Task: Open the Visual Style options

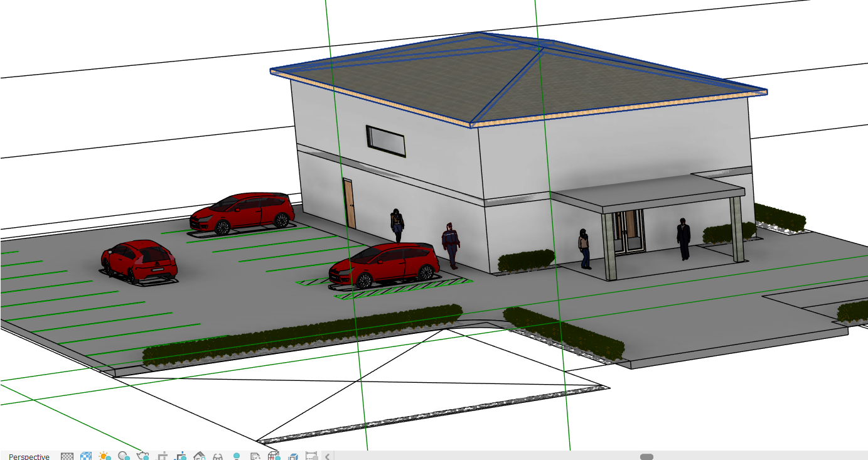Action: (86, 456)
